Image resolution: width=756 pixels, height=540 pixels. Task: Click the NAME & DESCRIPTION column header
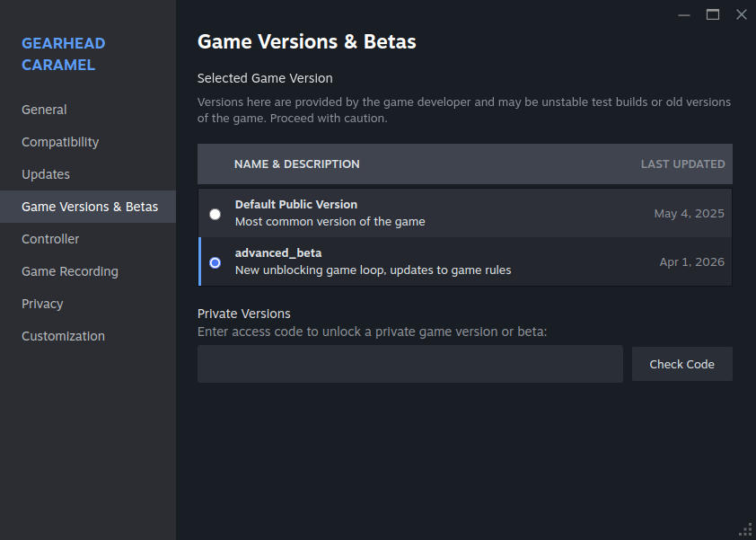(x=296, y=164)
